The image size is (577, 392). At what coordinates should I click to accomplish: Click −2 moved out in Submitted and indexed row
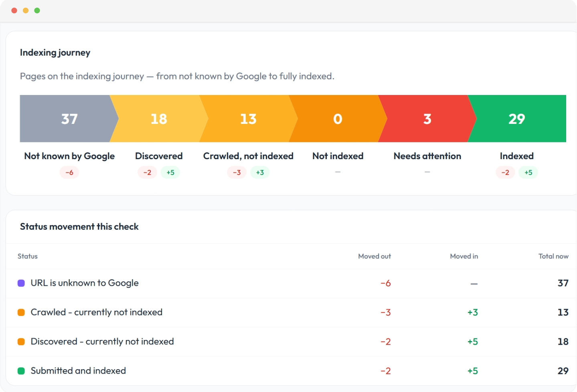(x=386, y=371)
